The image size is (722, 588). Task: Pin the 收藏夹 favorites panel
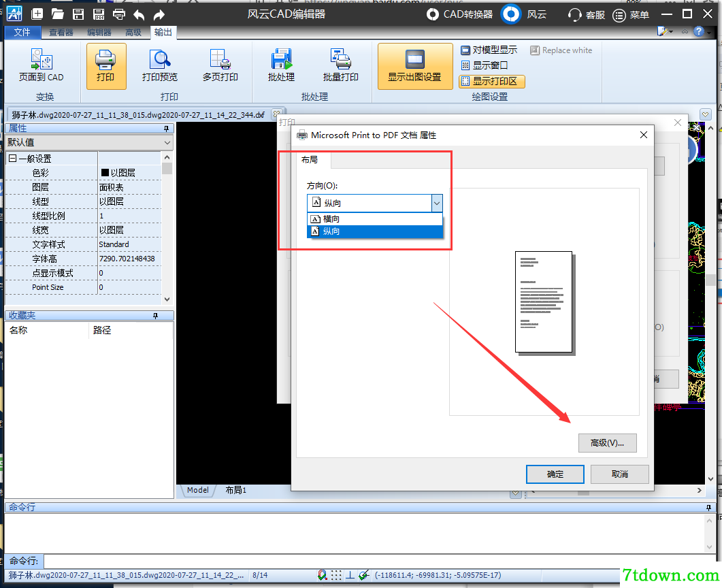(156, 315)
